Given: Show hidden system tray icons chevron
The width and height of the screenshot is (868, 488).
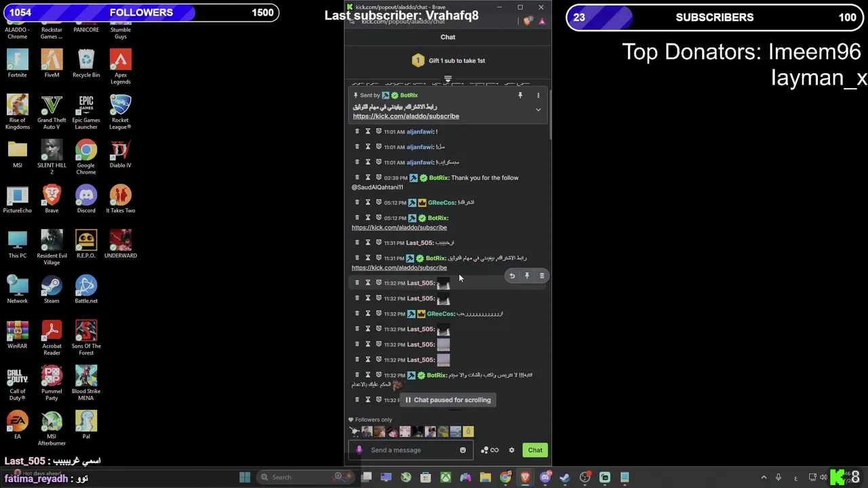Looking at the screenshot, I should 764,477.
